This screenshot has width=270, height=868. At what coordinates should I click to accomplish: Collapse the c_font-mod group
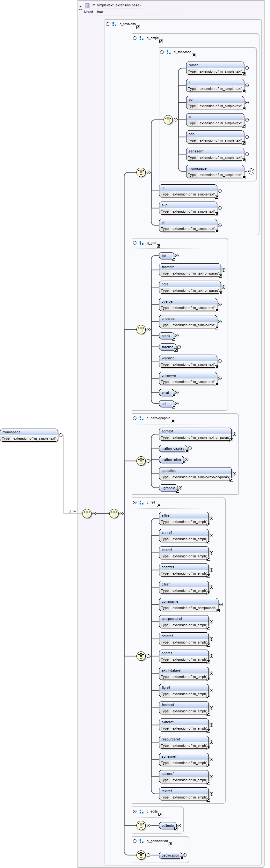(162, 52)
